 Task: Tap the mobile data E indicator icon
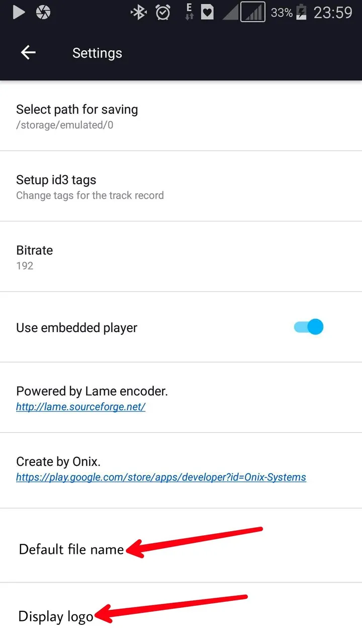(189, 12)
